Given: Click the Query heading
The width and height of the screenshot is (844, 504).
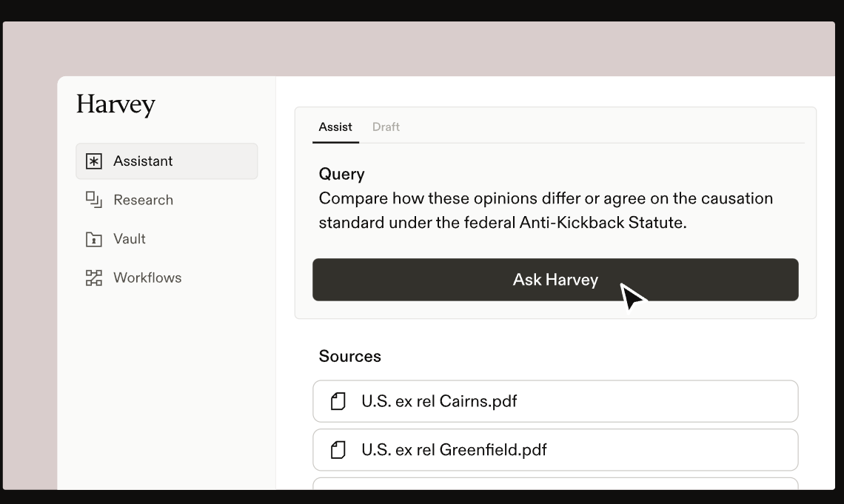Looking at the screenshot, I should (342, 174).
